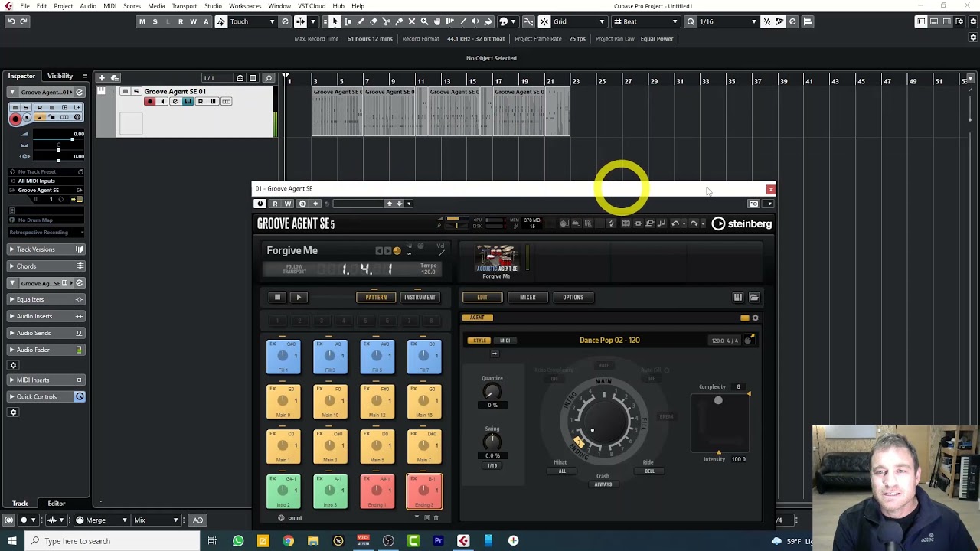Solo the Groove Agent SE 01 track
Screen dimensions: 980x551
point(136,92)
